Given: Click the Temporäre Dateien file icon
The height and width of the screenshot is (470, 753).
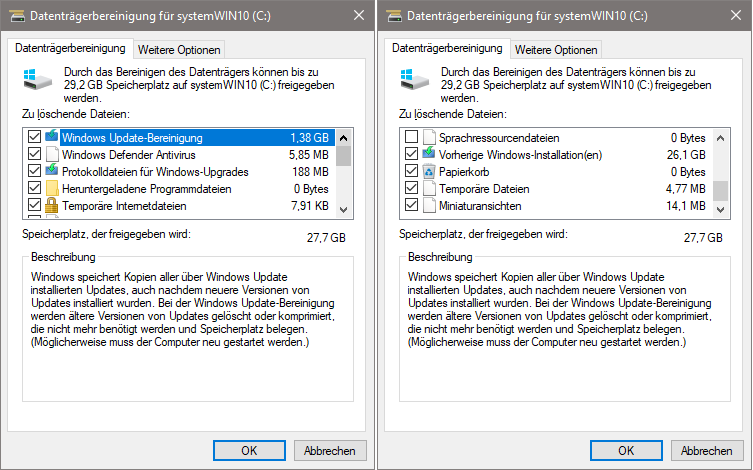Looking at the screenshot, I should click(x=429, y=189).
